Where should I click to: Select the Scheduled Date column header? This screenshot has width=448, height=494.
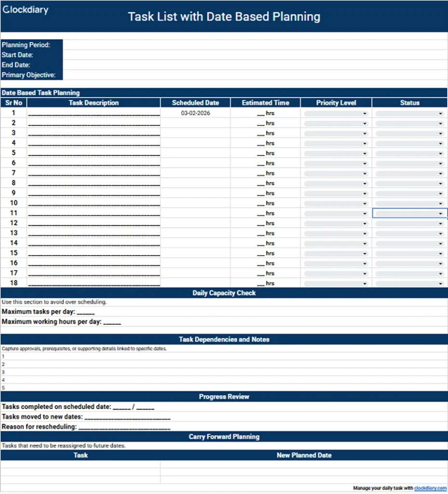click(195, 103)
